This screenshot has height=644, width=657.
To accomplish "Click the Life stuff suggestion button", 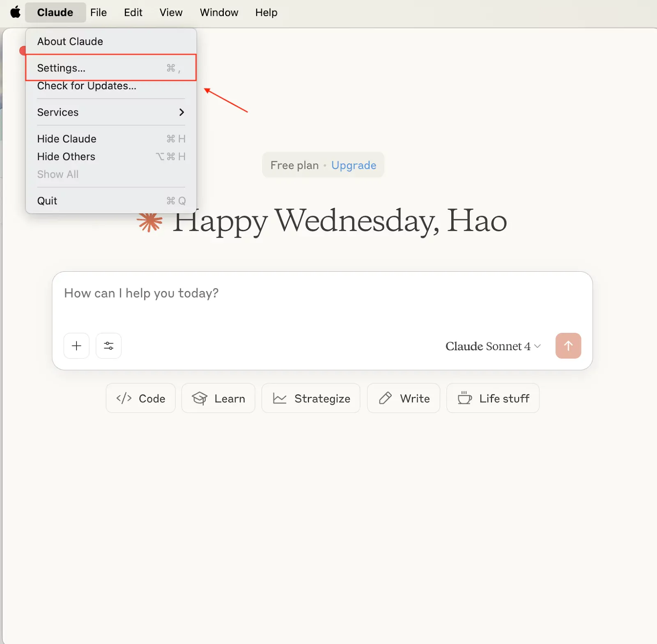I will (x=493, y=398).
